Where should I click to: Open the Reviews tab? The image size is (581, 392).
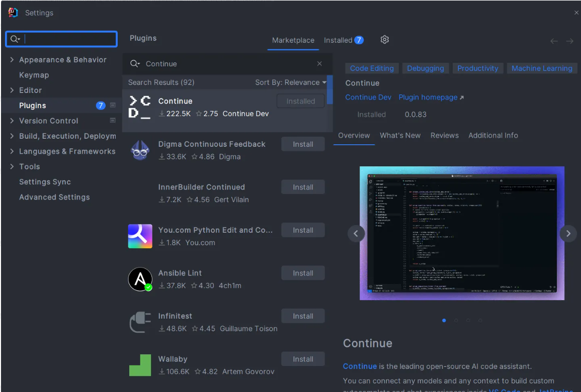pyautogui.click(x=444, y=136)
